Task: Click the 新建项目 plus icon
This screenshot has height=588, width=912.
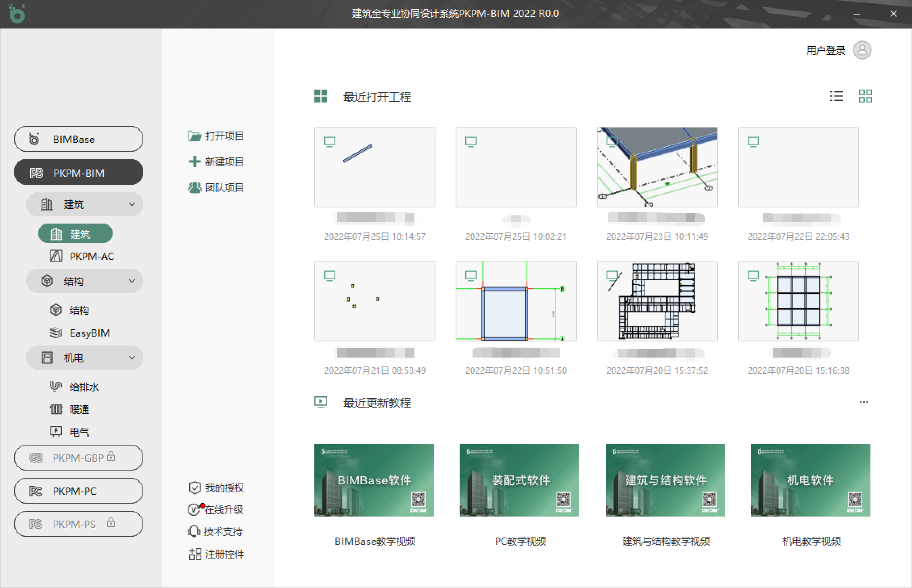Action: click(195, 162)
